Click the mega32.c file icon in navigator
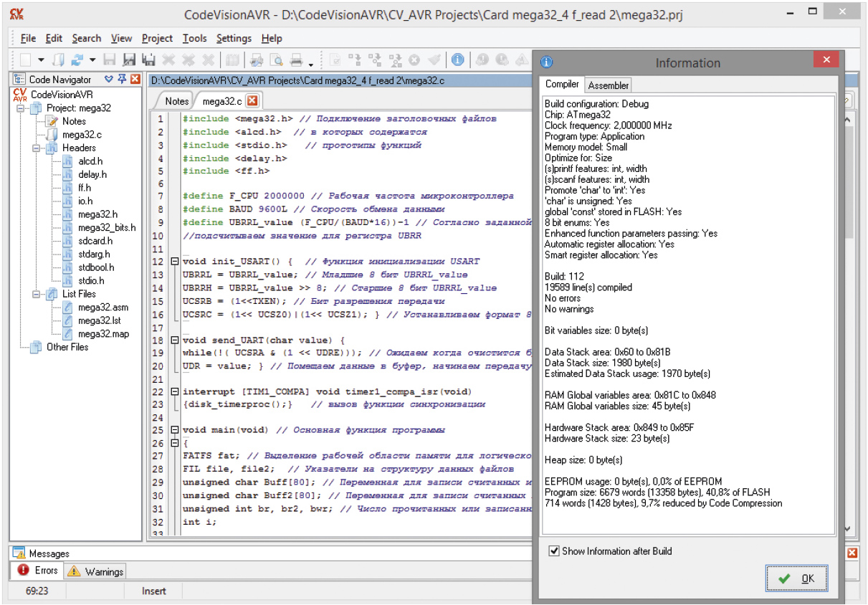The height and width of the screenshot is (605, 868). point(52,134)
